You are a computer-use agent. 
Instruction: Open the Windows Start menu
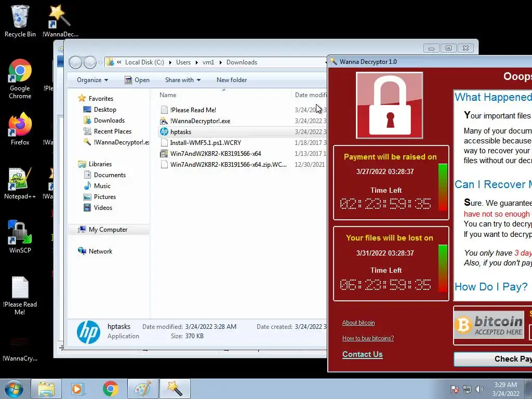(x=14, y=389)
